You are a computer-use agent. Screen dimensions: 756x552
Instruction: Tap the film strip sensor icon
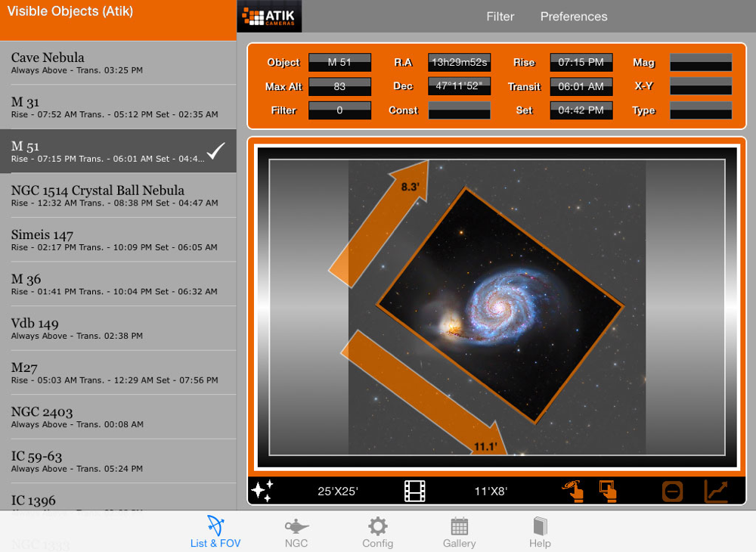click(x=415, y=491)
